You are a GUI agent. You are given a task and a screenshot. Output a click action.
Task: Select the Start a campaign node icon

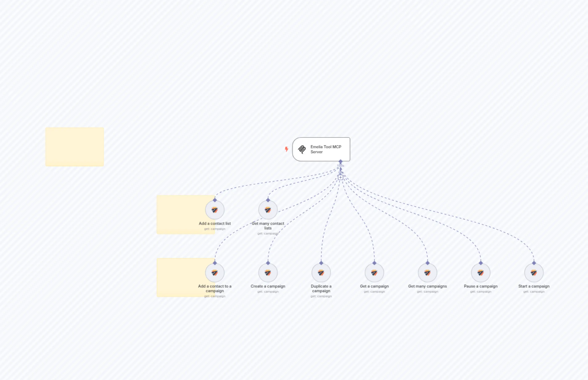[x=534, y=273]
